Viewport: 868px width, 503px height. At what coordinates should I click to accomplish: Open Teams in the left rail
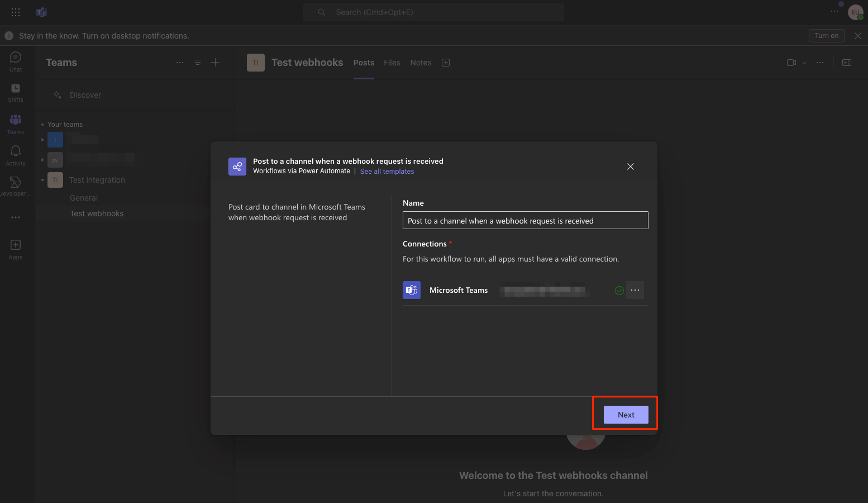pos(16,124)
